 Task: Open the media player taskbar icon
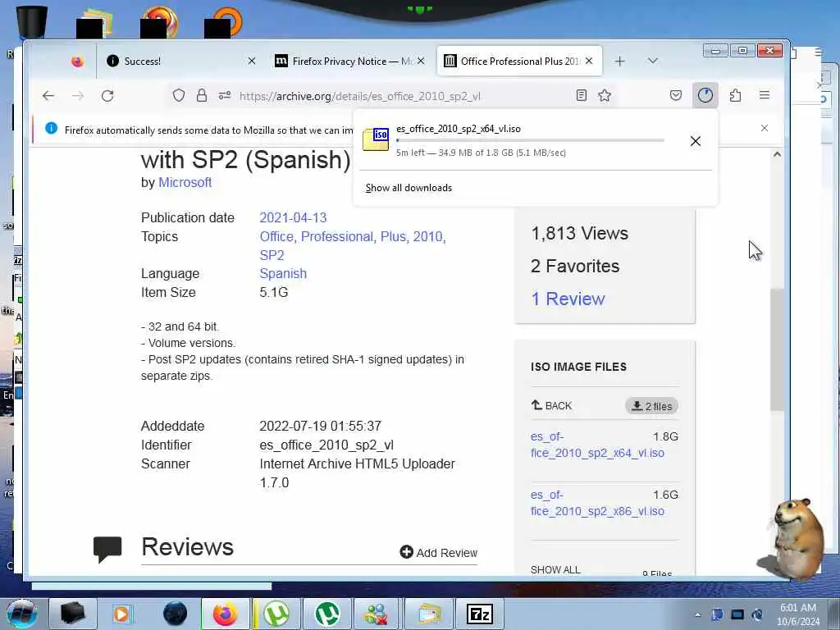point(121,614)
